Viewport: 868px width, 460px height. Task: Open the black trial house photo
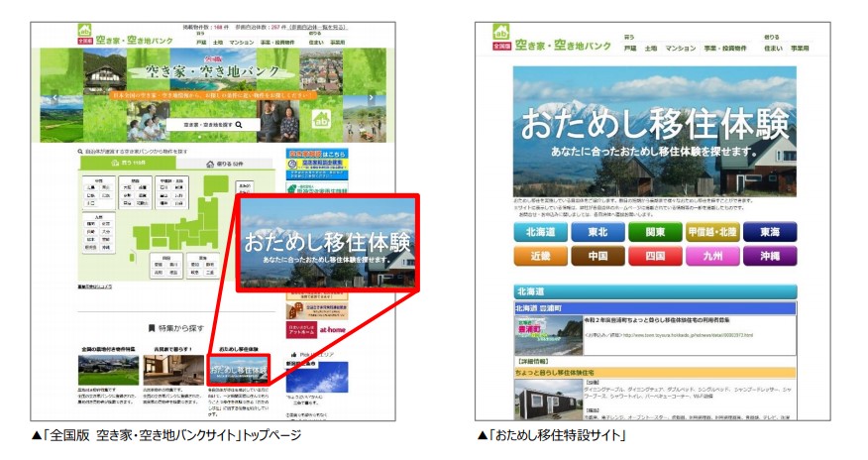pos(549,400)
